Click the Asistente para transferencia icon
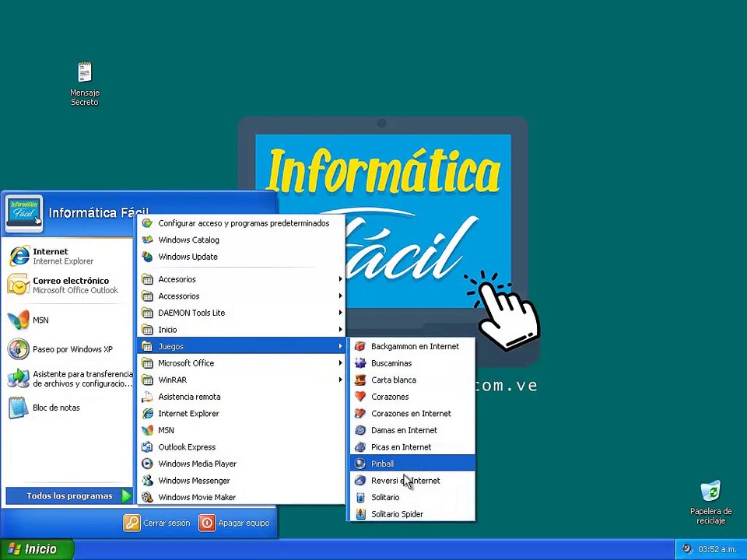747x560 pixels. pos(19,379)
